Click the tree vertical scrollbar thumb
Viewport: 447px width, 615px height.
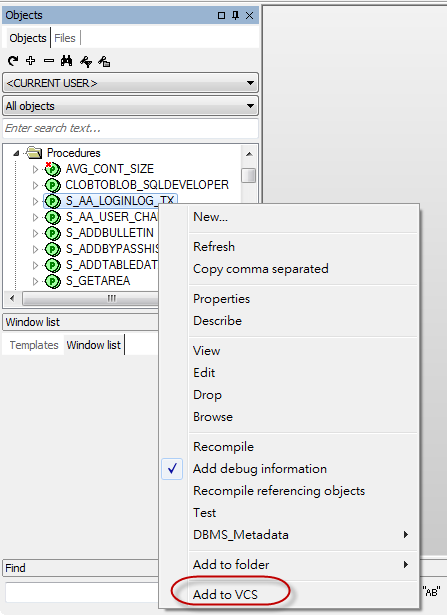coord(249,175)
